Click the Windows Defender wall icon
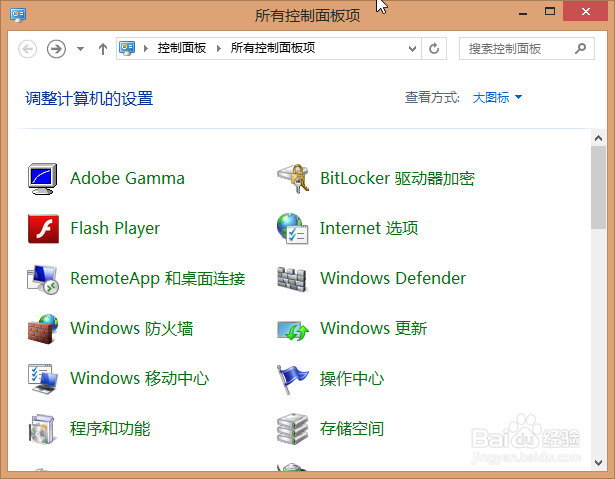The height and width of the screenshot is (479, 615). [292, 279]
